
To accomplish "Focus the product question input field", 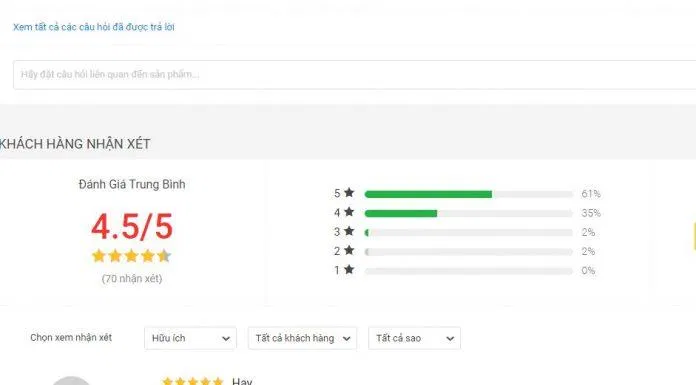I will point(354,75).
